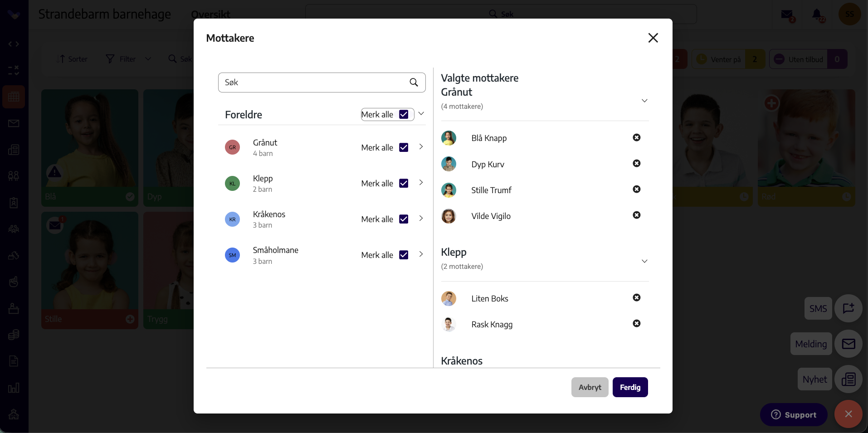This screenshot has height=433, width=868.
Task: Expand Klepp department arrow
Action: (421, 182)
